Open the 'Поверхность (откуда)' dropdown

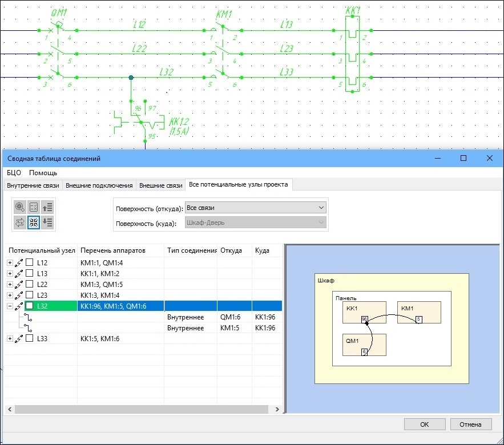click(x=256, y=208)
